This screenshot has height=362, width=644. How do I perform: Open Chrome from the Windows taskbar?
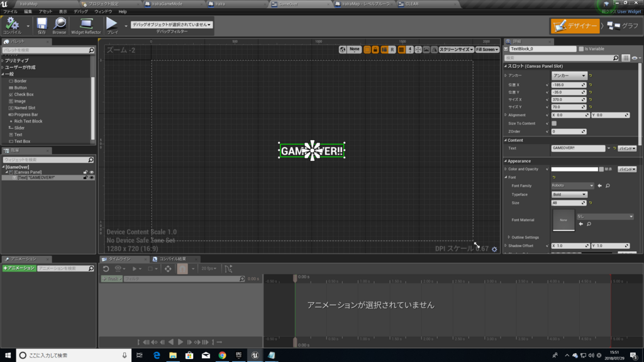[222, 356]
